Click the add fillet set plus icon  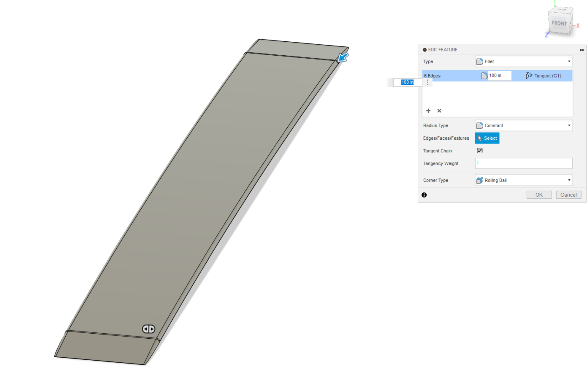pyautogui.click(x=429, y=110)
